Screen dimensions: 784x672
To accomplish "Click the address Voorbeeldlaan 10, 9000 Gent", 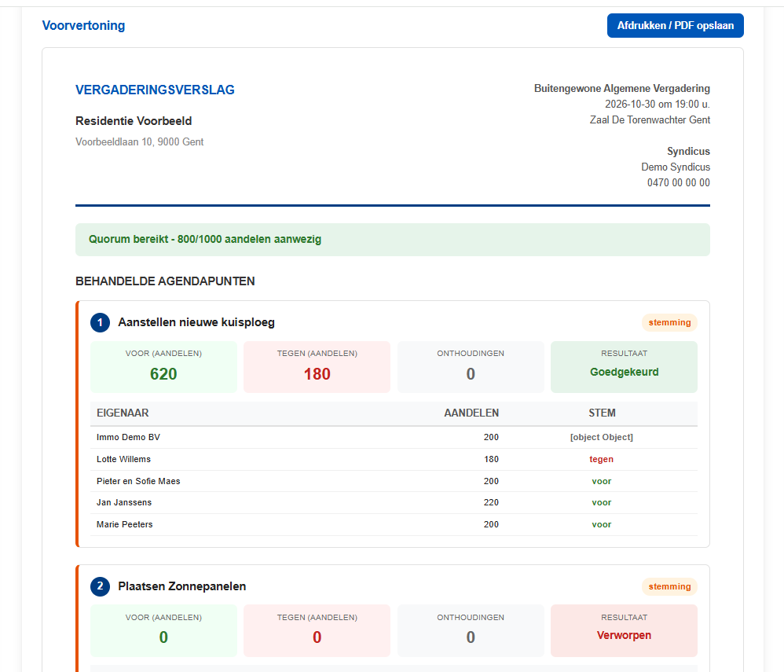I will click(x=140, y=142).
